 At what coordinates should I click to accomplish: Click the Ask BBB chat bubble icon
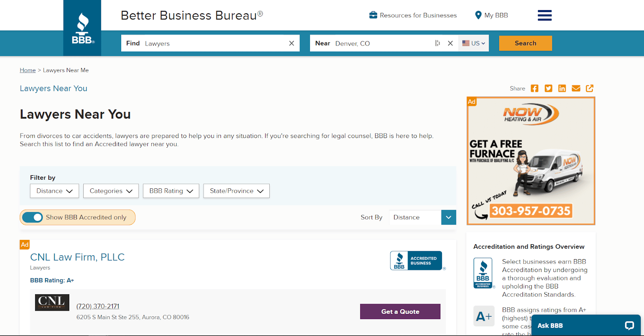click(x=629, y=326)
